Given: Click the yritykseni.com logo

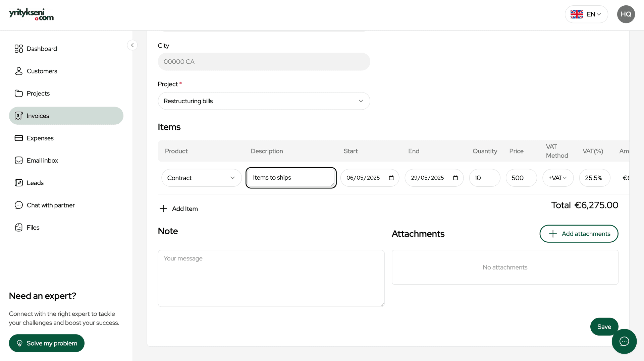Looking at the screenshot, I should point(31,14).
